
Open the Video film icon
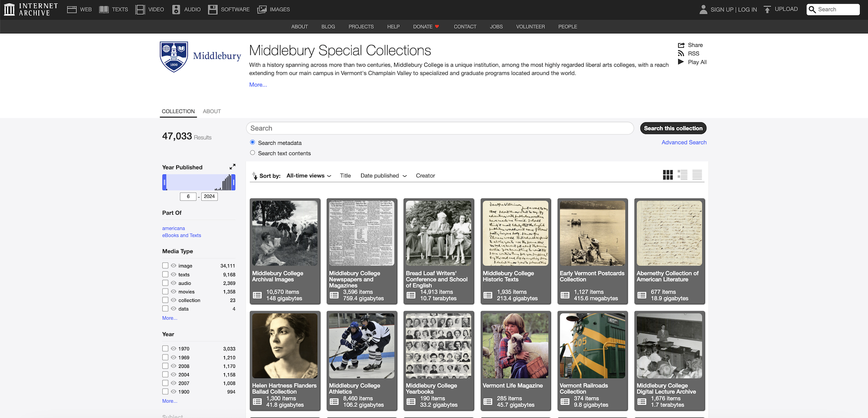(140, 9)
